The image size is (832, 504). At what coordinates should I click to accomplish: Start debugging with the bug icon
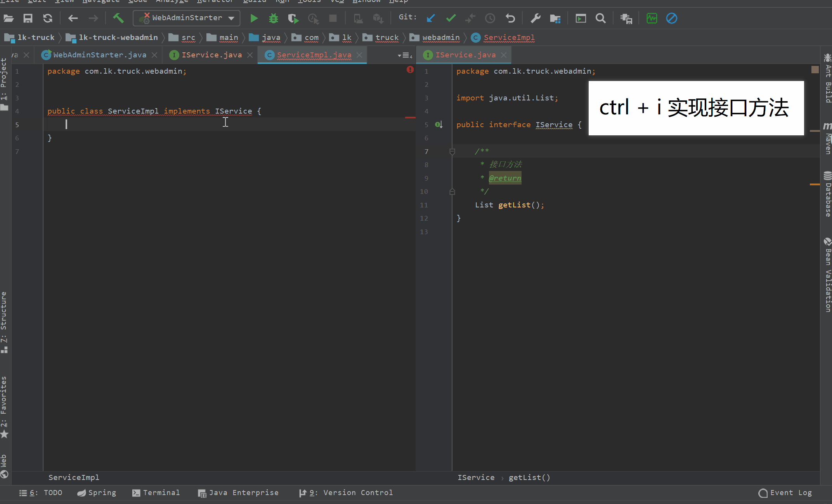click(x=273, y=18)
